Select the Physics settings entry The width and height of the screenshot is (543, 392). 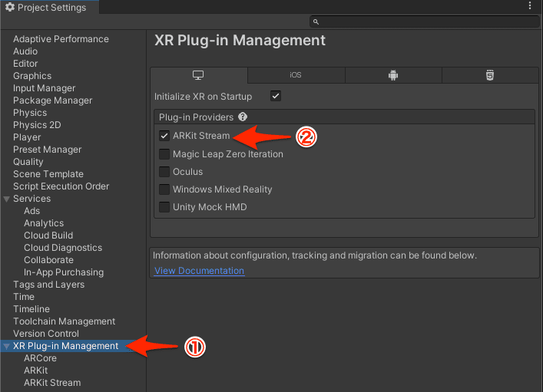pyautogui.click(x=30, y=113)
